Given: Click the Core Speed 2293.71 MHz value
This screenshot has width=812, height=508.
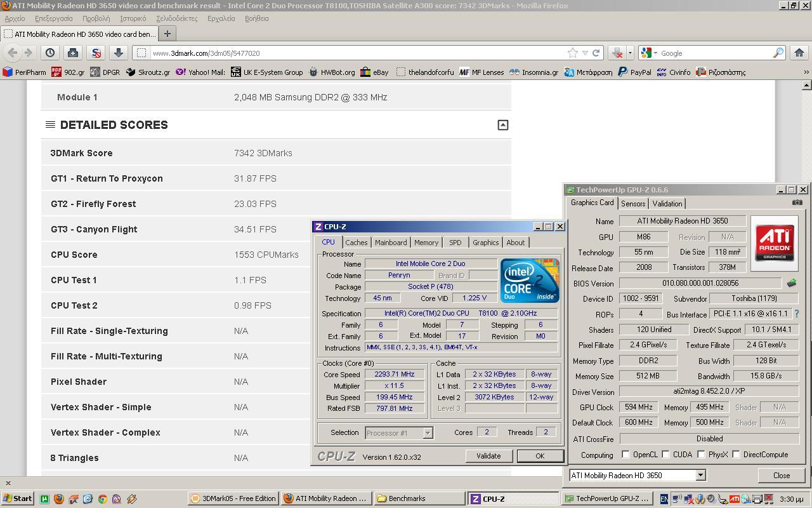Looking at the screenshot, I should pyautogui.click(x=395, y=374).
